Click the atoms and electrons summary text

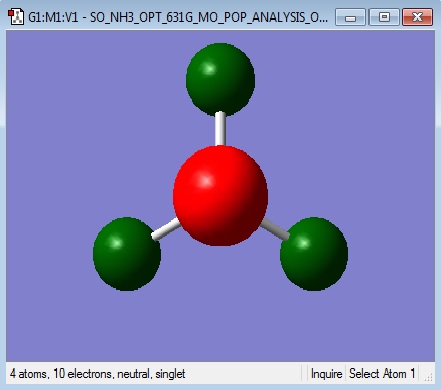[98, 374]
